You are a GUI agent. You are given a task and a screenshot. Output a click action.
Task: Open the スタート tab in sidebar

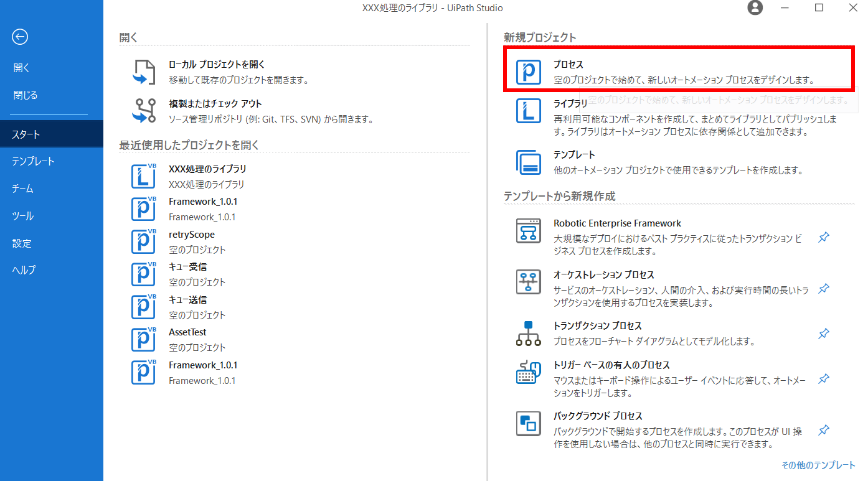tap(52, 134)
